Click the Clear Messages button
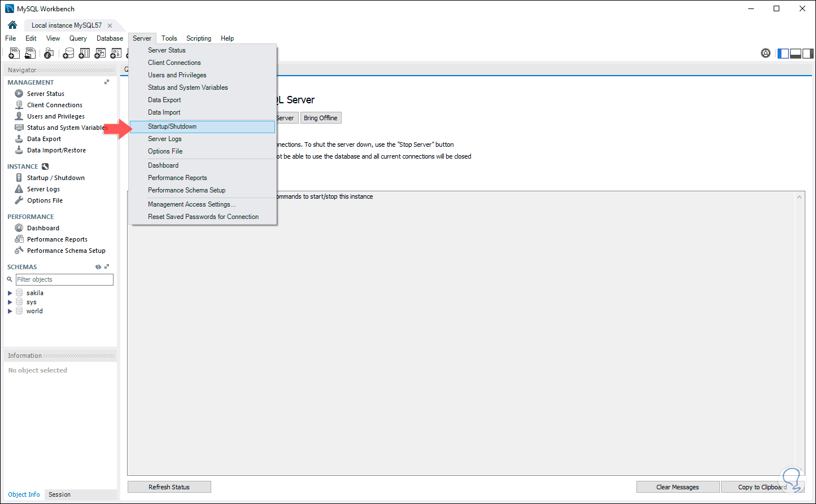 pos(678,487)
